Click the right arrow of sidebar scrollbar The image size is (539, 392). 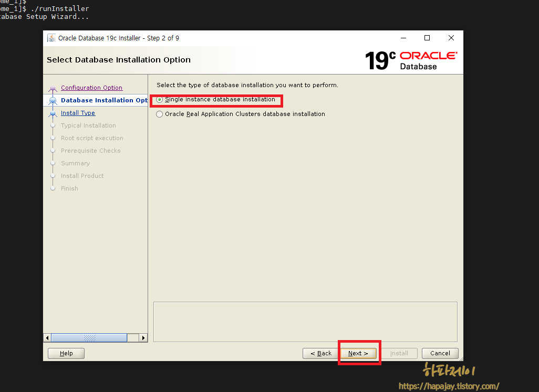click(x=143, y=338)
